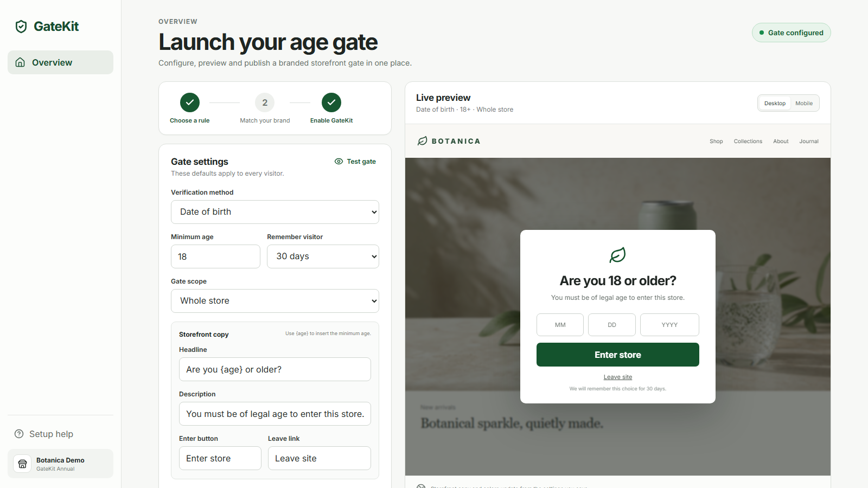Click the GateKit shield logo icon
The width and height of the screenshot is (868, 488).
tap(21, 27)
